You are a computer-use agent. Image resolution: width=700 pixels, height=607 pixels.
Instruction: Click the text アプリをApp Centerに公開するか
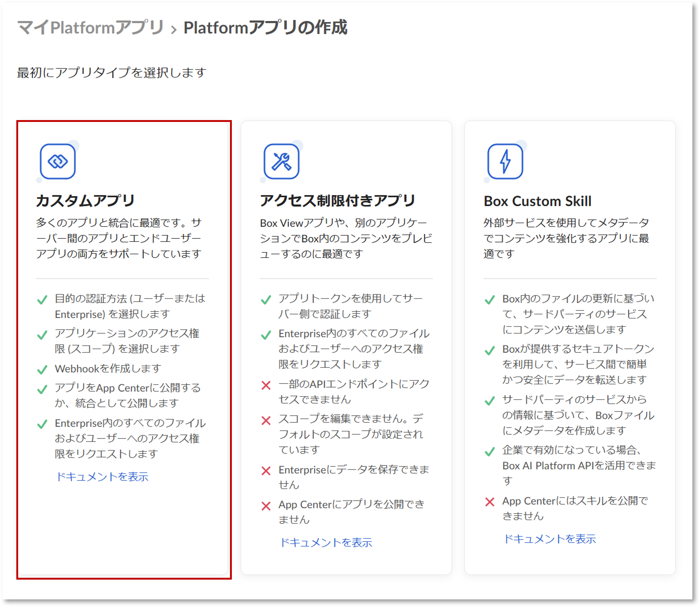point(128,395)
